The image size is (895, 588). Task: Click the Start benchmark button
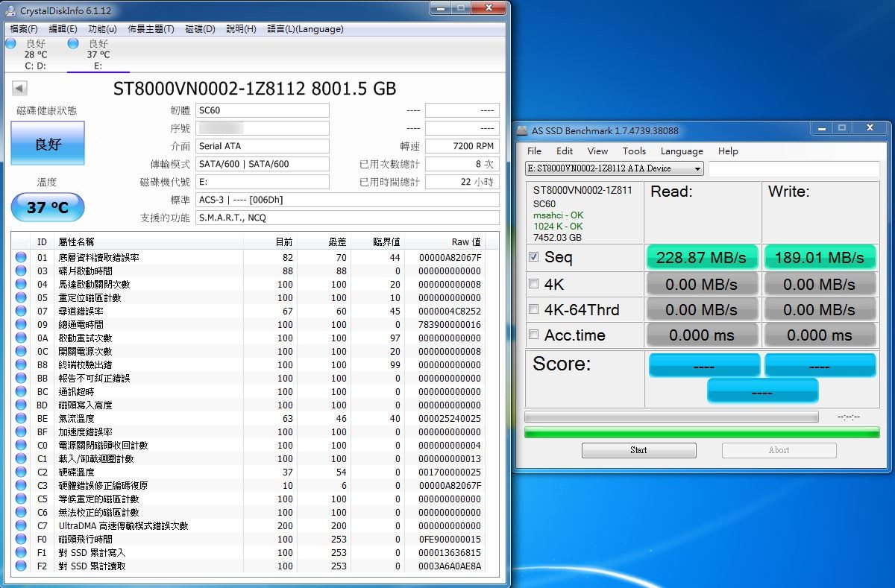[x=638, y=450]
